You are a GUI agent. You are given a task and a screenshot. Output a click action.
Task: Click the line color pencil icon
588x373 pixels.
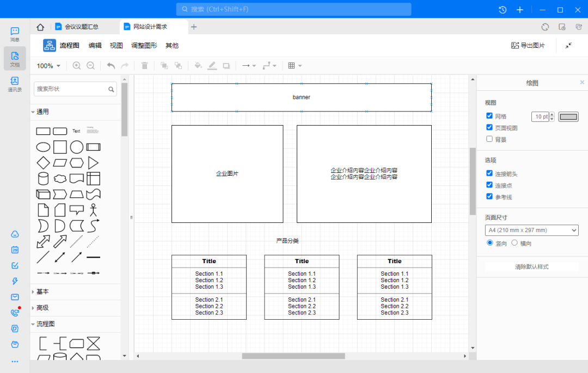tap(212, 66)
